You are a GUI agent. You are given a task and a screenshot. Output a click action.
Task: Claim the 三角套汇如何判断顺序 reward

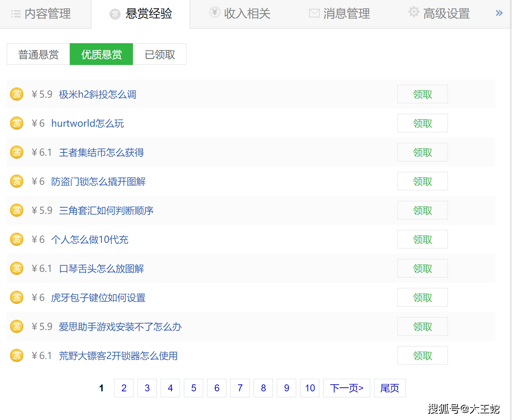point(423,211)
